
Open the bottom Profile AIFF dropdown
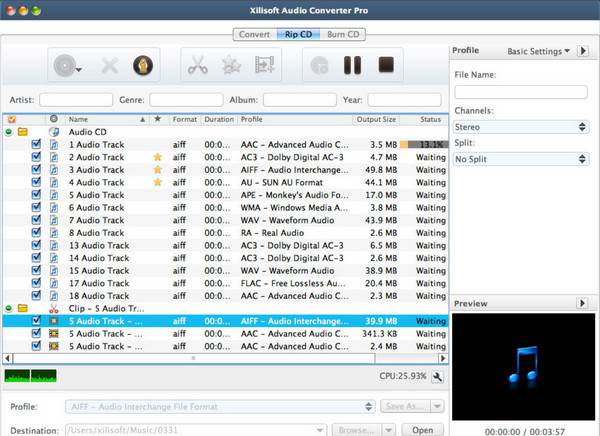pos(220,407)
